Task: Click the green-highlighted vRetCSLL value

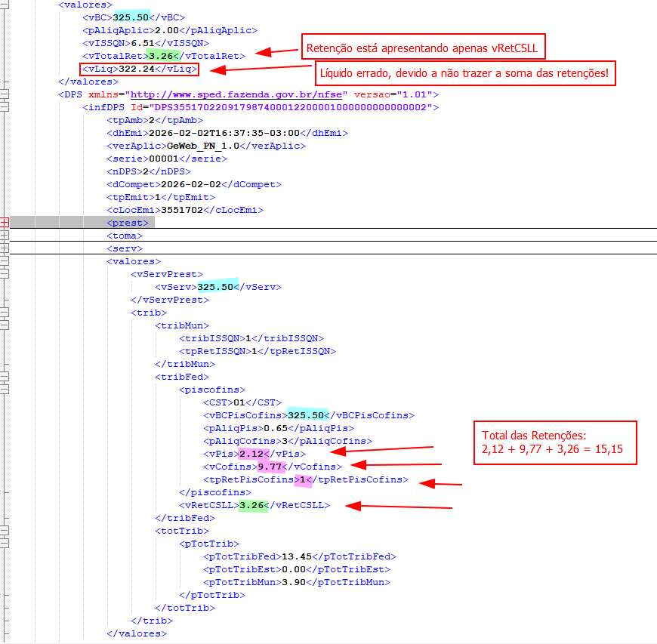Action: coord(252,505)
